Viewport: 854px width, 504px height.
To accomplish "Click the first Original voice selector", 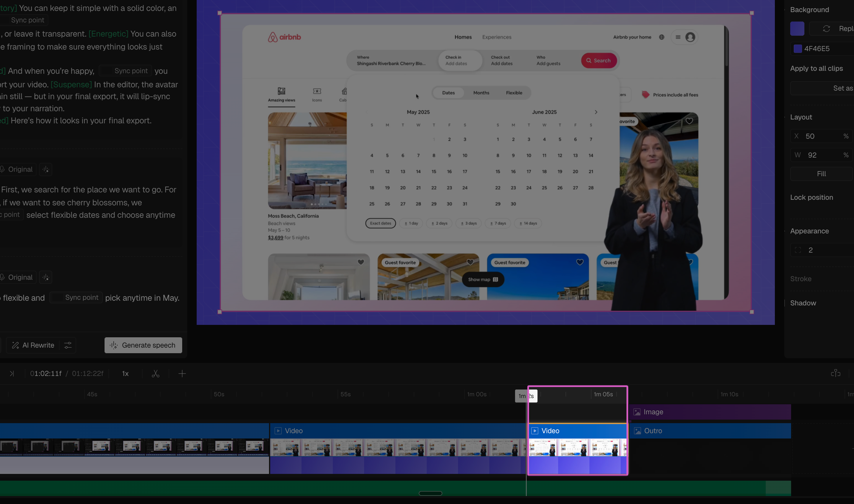I will point(17,169).
